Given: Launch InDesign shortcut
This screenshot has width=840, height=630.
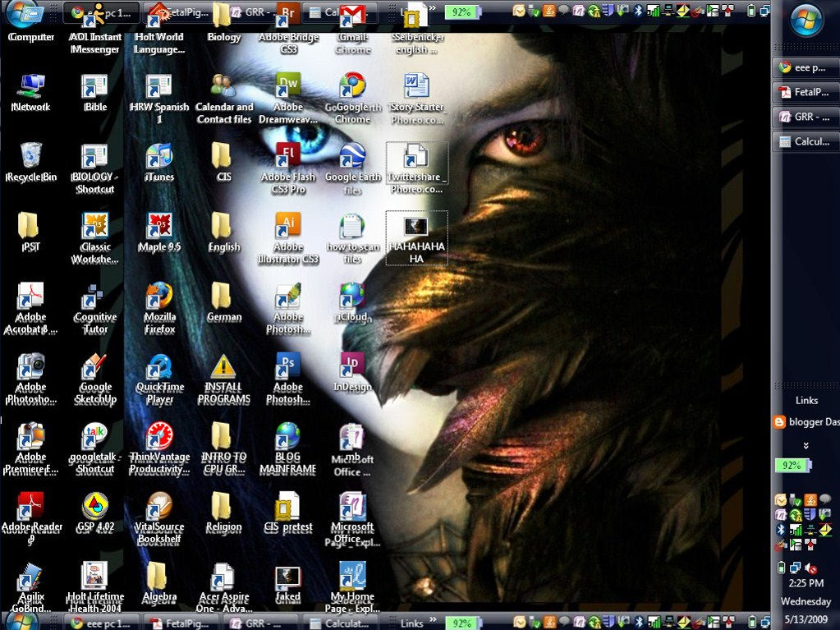Looking at the screenshot, I should [352, 372].
